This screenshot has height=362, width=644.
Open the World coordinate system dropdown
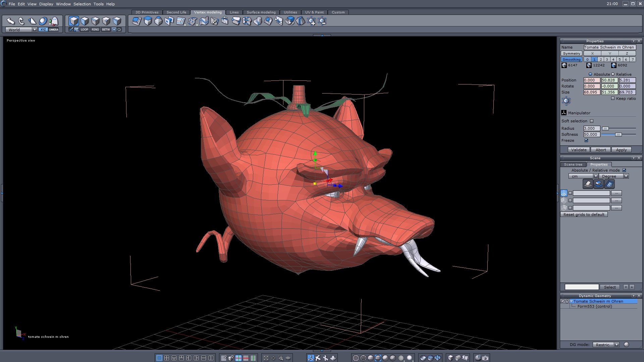(x=35, y=29)
